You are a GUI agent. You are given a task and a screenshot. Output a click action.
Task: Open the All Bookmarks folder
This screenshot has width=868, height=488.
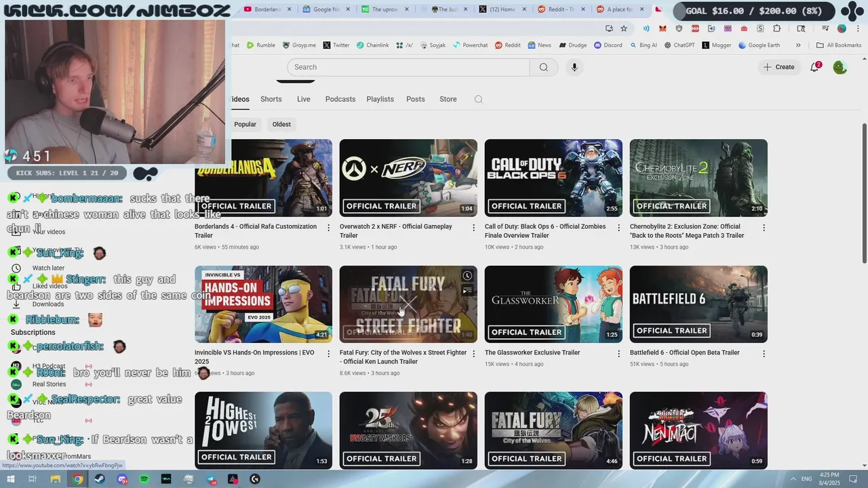pyautogui.click(x=838, y=45)
